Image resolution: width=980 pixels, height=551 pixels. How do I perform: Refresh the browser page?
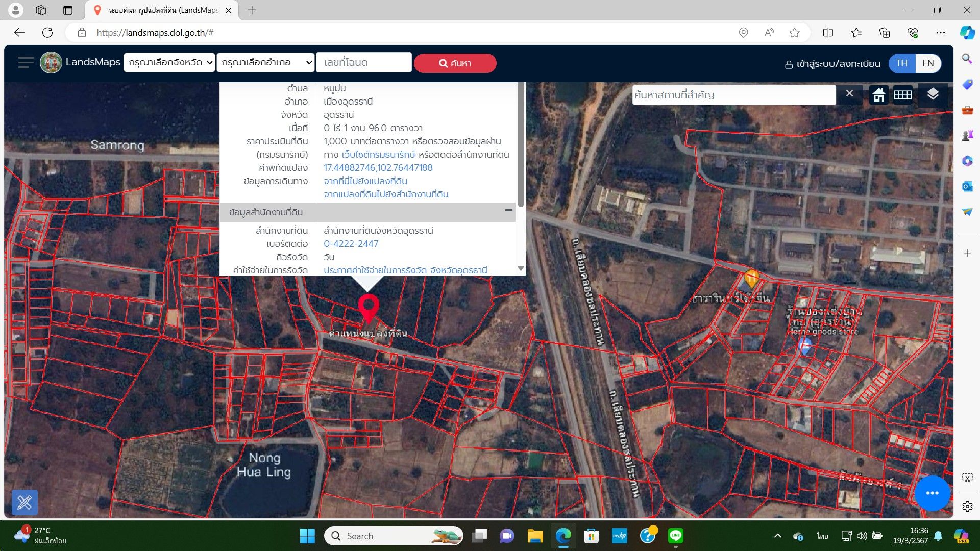(x=47, y=33)
